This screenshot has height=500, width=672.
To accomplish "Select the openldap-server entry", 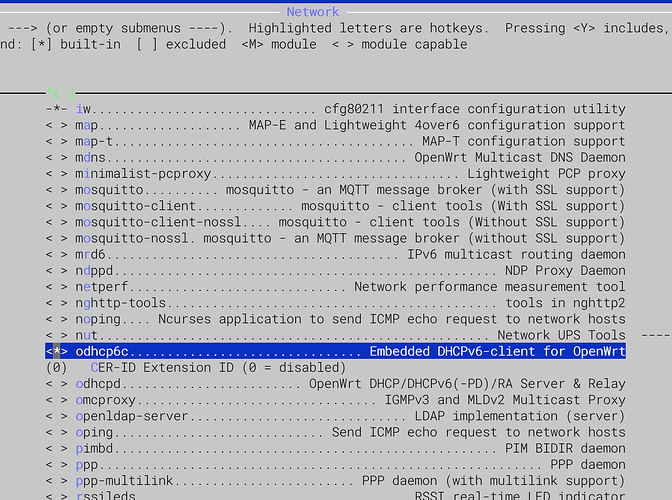I will click(x=335, y=416).
